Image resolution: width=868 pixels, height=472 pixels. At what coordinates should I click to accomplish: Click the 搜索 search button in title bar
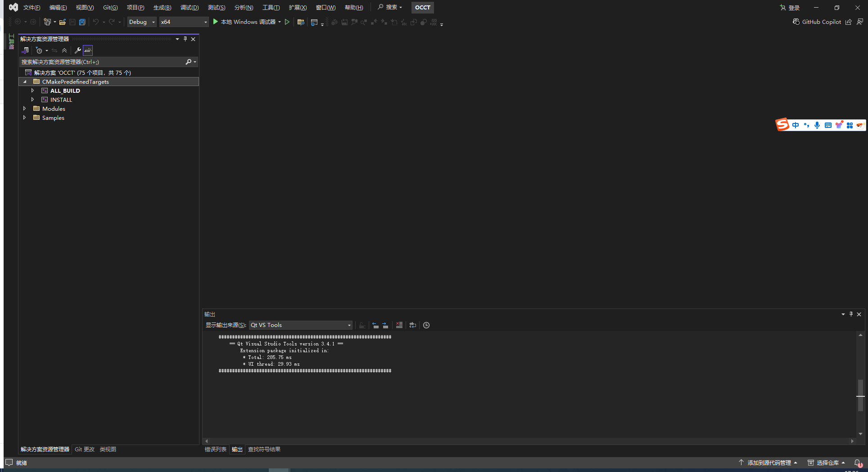click(x=390, y=7)
